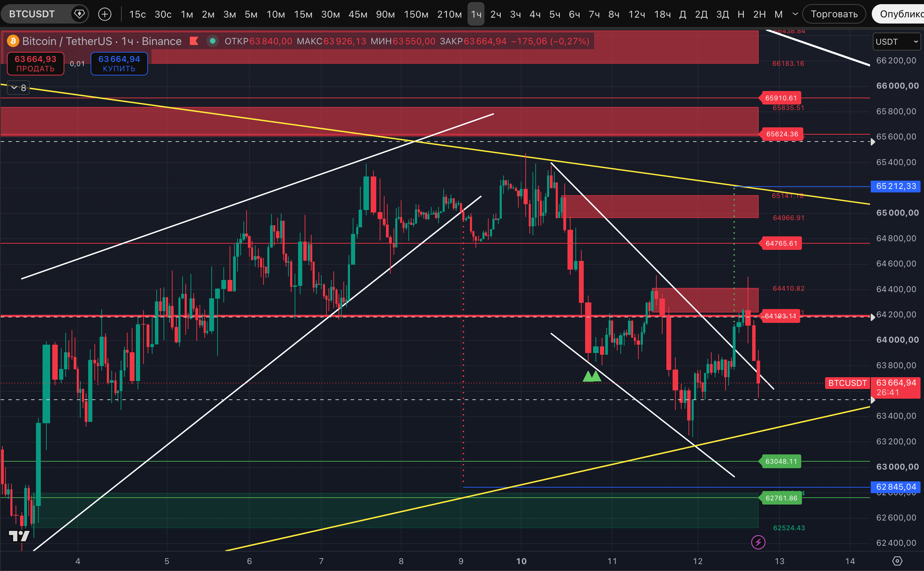Click the blue КУПИТЬ buy button
The image size is (924, 571).
click(x=119, y=64)
